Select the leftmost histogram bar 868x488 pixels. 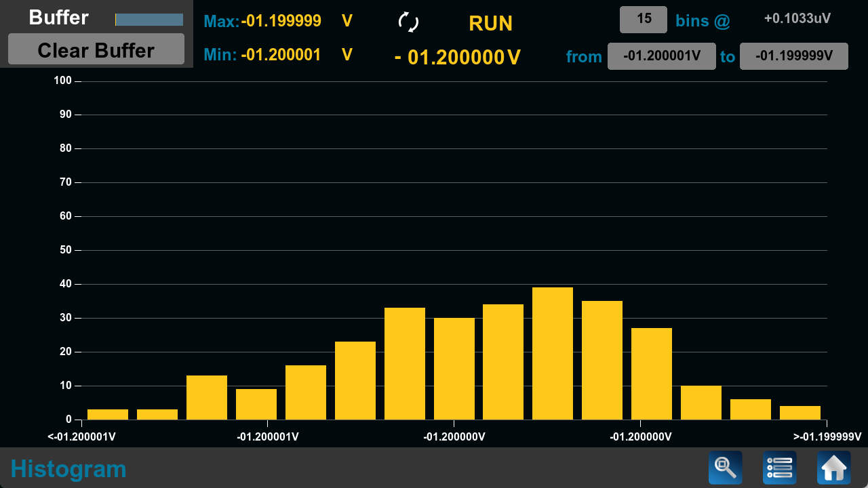point(108,414)
